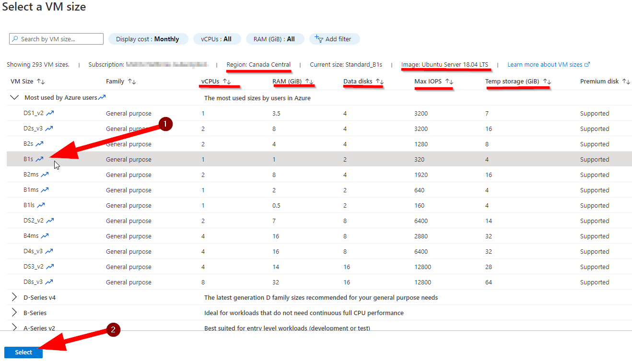Click Current size: Standard_B1s text

pos(346,64)
